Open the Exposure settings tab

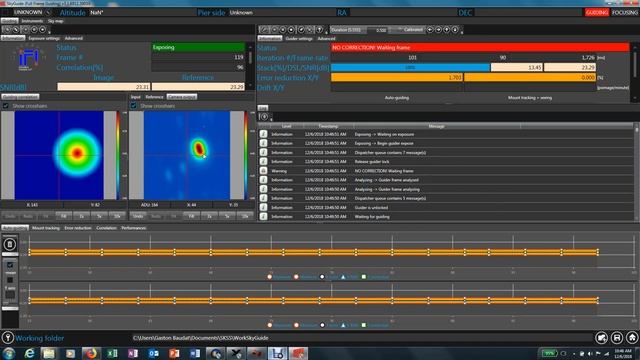[44, 38]
